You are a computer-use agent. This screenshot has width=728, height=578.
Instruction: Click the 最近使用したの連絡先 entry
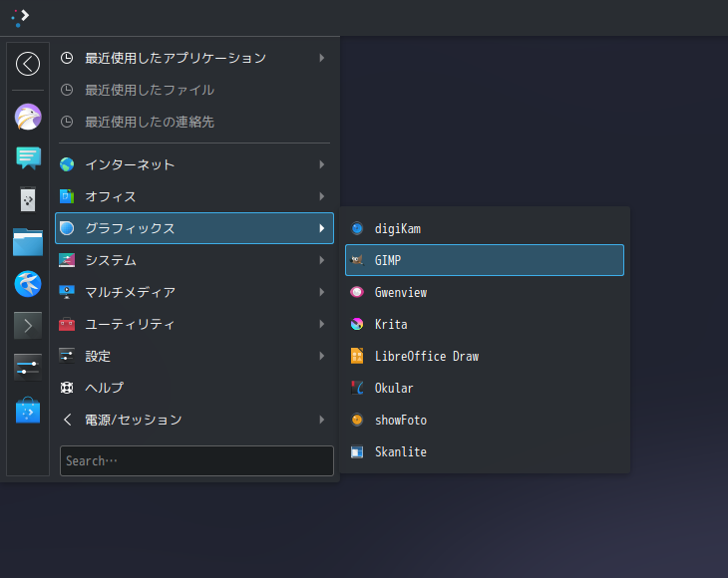pos(194,122)
